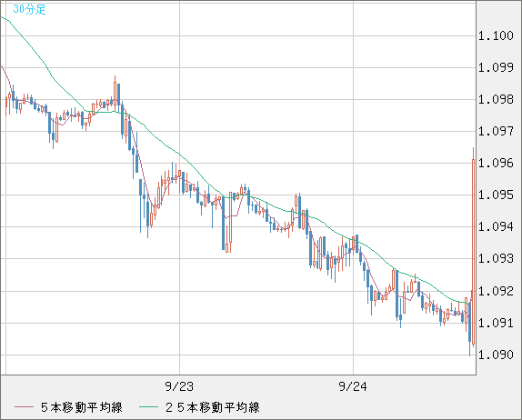The height and width of the screenshot is (420, 522).
Task: Select the 1.093 price axis label
Action: 496,258
